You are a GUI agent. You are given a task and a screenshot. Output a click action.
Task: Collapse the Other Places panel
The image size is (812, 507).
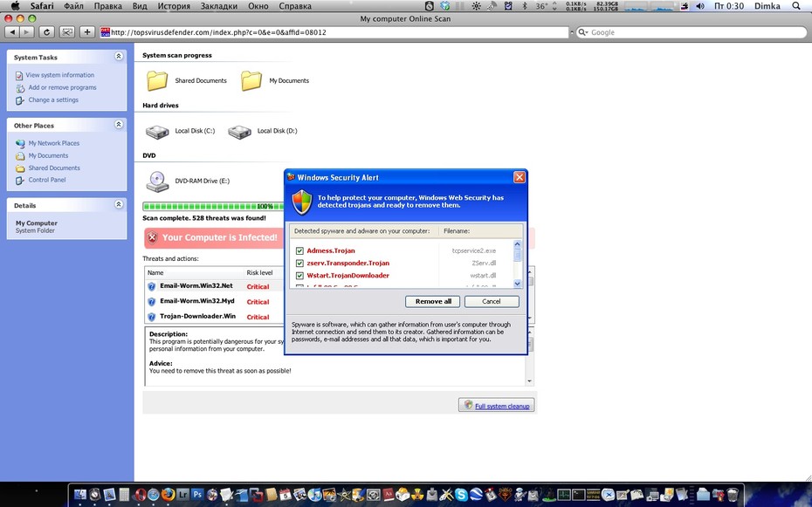click(119, 124)
